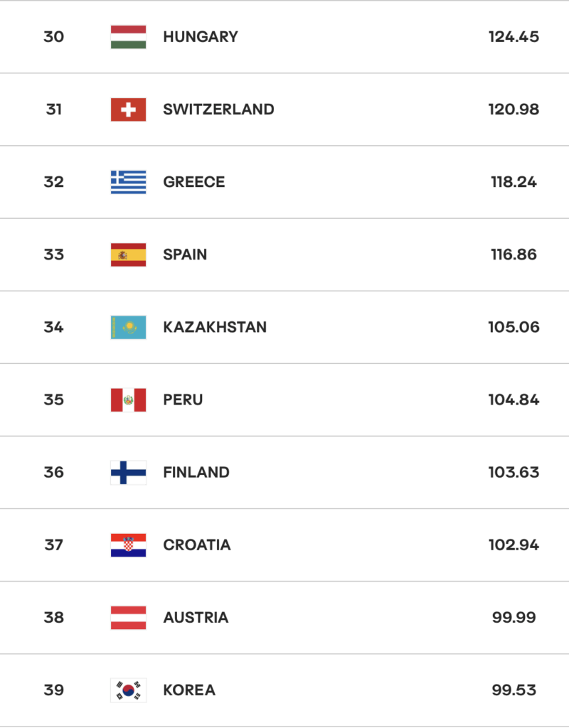Click the Peru flag icon
569x728 pixels.
[128, 400]
